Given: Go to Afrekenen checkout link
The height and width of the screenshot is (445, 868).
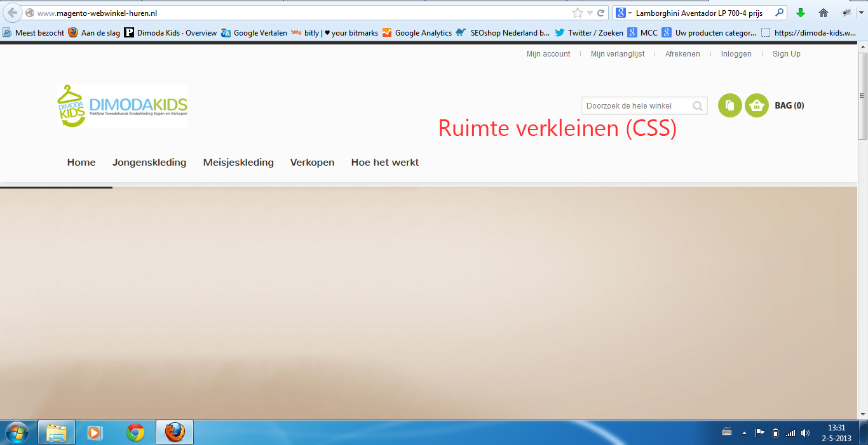Looking at the screenshot, I should tap(682, 54).
